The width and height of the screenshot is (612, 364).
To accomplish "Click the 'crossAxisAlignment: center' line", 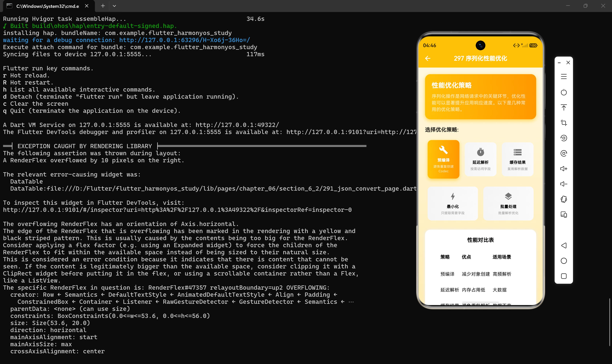I will (57, 351).
